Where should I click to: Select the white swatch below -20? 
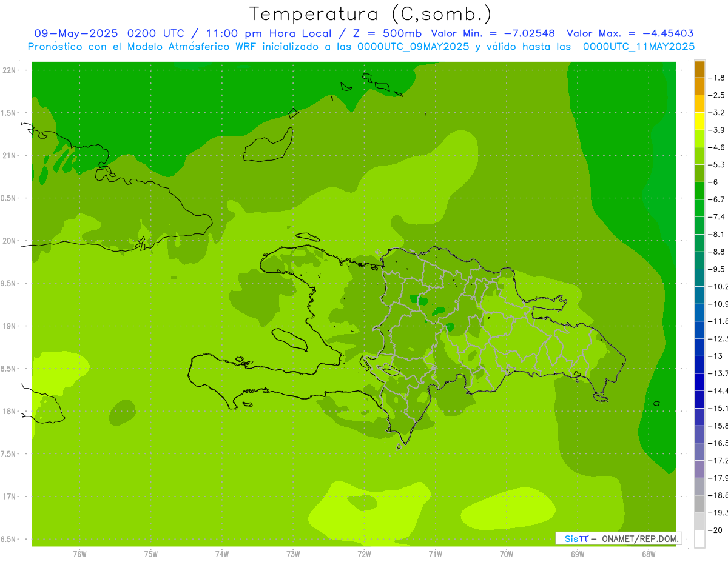click(x=699, y=539)
